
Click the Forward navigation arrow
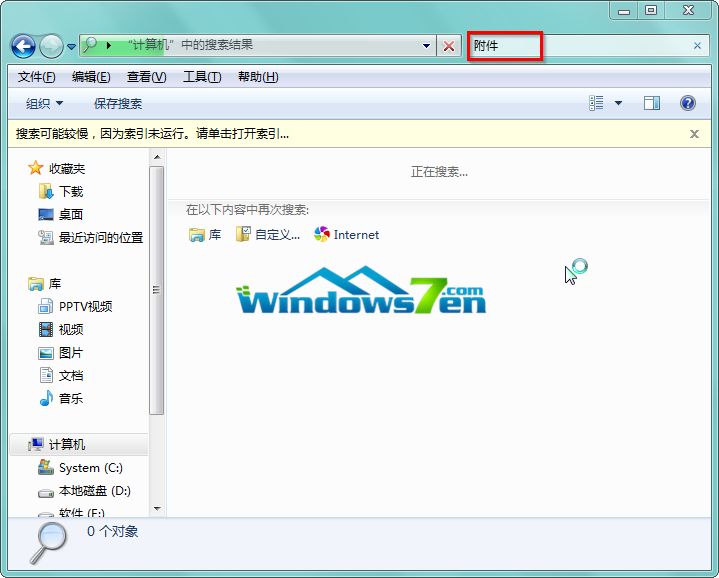click(51, 46)
